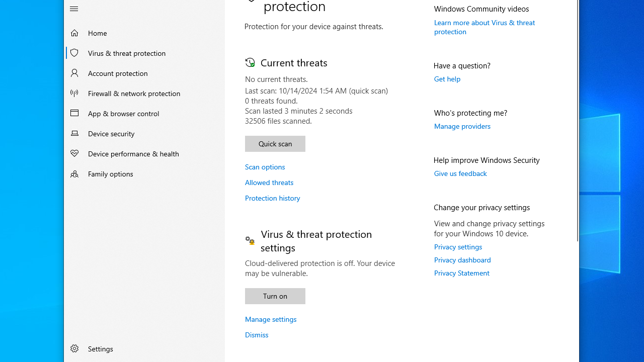Collapse the hamburger navigation menu

pyautogui.click(x=74, y=9)
